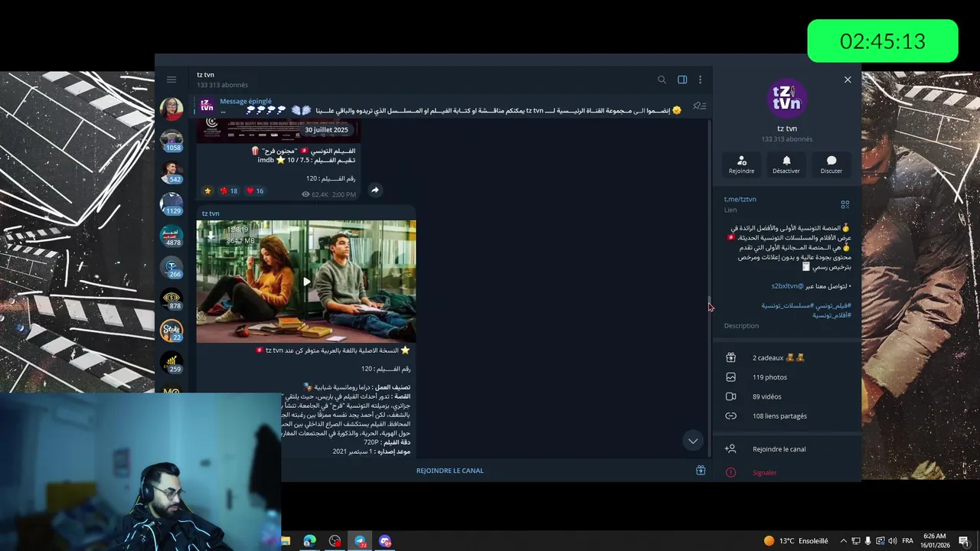980x551 pixels.
Task: Close the channel info panel
Action: (848, 80)
